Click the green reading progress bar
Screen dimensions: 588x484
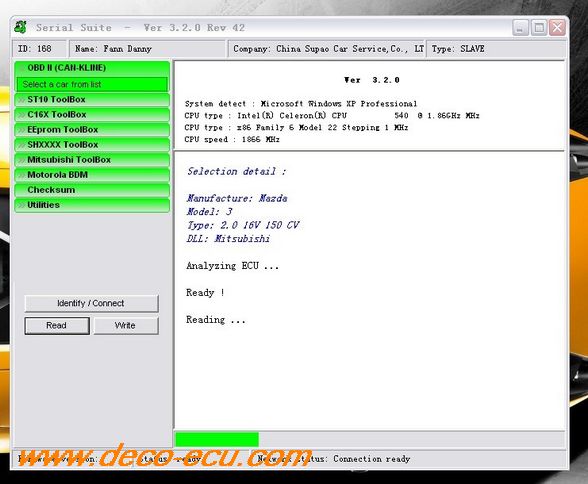click(217, 439)
